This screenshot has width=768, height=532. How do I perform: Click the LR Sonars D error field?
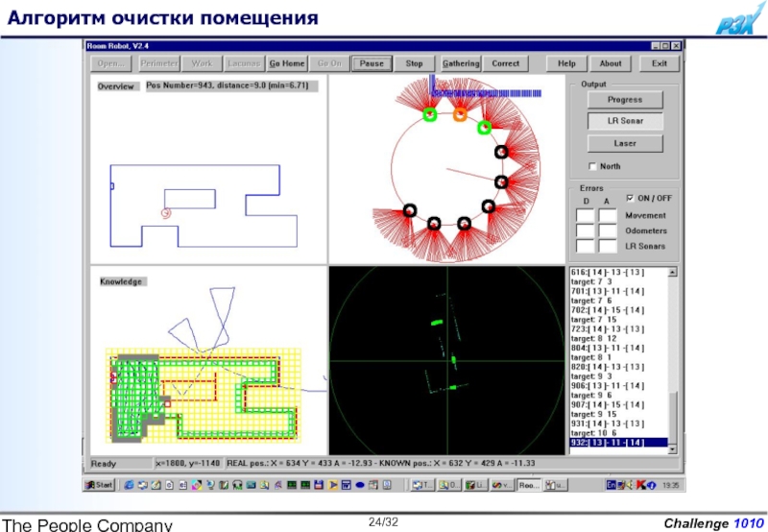(x=585, y=246)
